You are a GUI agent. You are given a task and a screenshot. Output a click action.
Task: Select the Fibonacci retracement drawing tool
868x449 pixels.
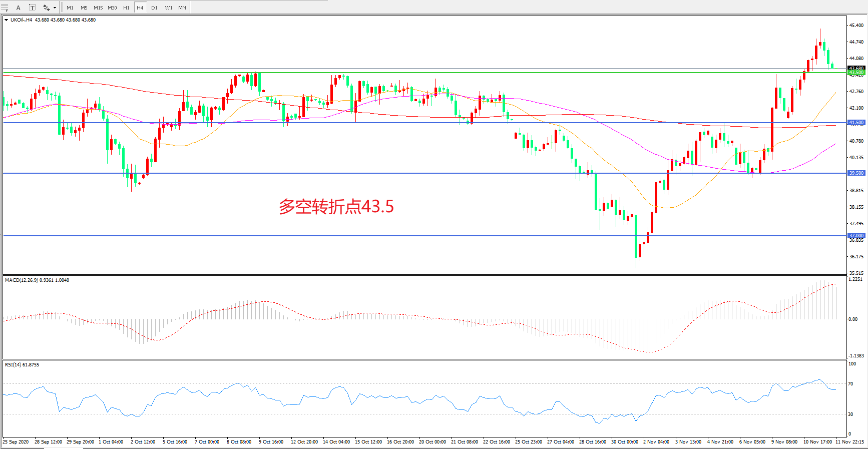click(x=5, y=8)
